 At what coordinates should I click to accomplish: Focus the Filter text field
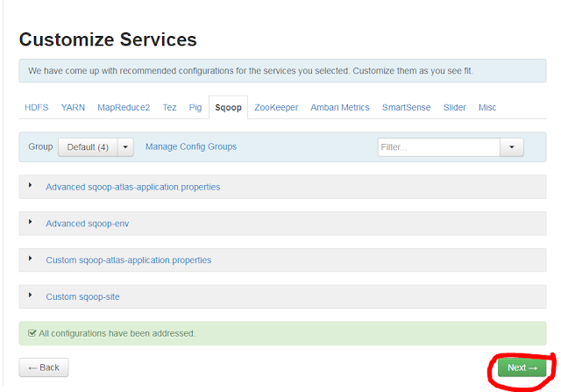(x=438, y=147)
